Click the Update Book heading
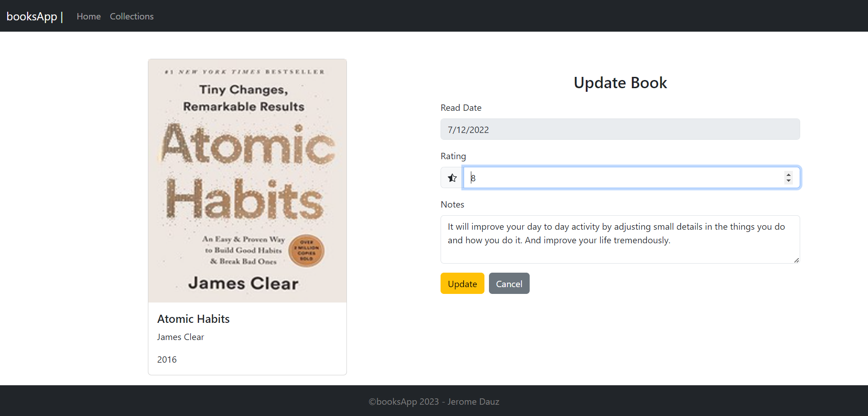Screen dimensions: 868x416 tap(620, 83)
